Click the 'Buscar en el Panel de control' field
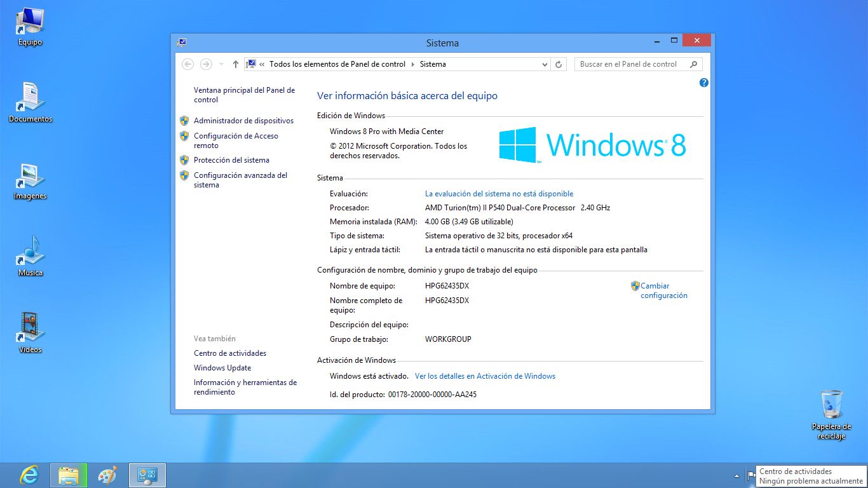This screenshot has height=488, width=868. click(639, 64)
